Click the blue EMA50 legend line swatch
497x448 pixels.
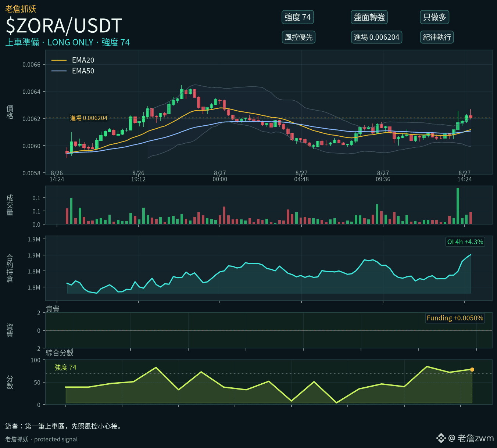click(x=59, y=71)
